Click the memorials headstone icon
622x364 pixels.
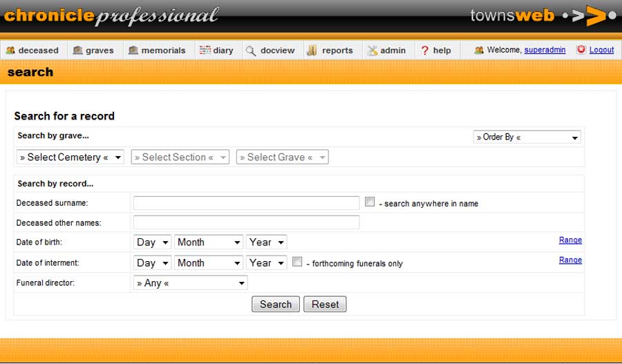133,50
